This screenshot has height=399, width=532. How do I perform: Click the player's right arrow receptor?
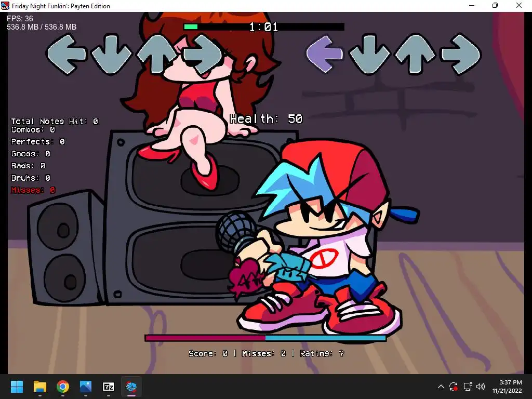click(460, 54)
